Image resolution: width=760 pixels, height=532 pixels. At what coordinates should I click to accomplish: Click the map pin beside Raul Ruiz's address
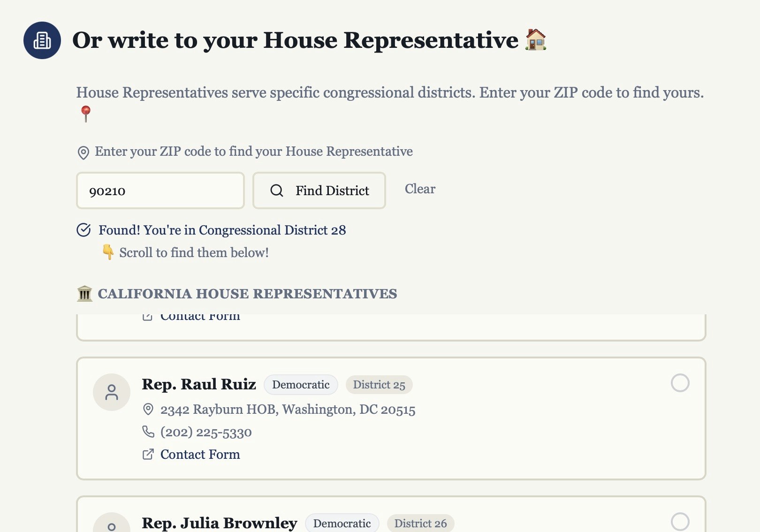[x=149, y=409]
